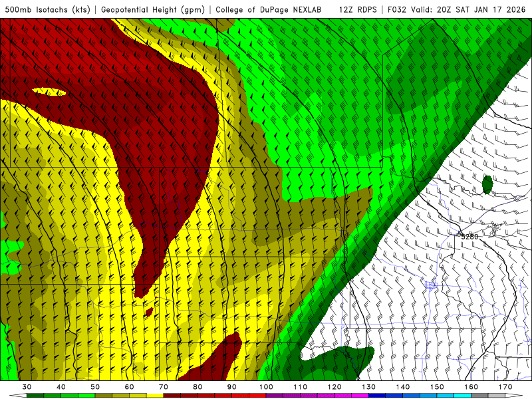Click the 30 kt legend label
This screenshot has height=399, width=532.
pos(27,387)
